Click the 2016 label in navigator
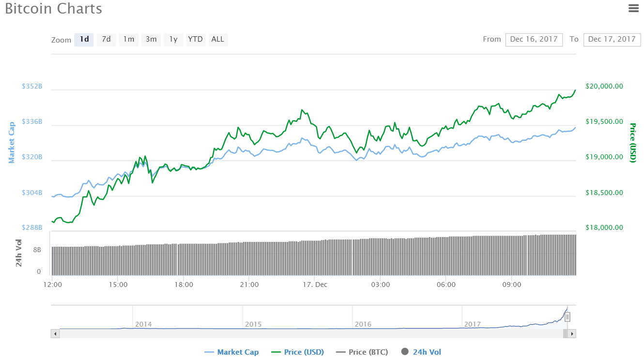644x360 pixels. pyautogui.click(x=363, y=324)
